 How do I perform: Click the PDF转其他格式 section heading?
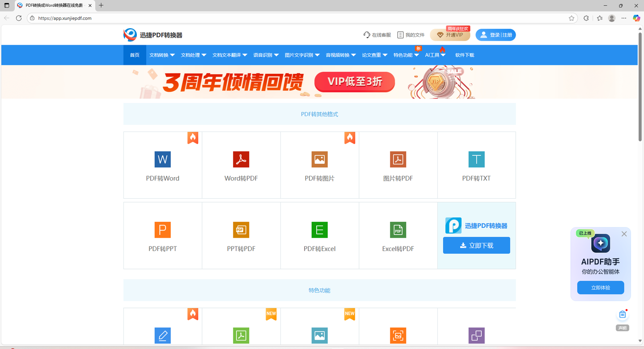point(319,114)
